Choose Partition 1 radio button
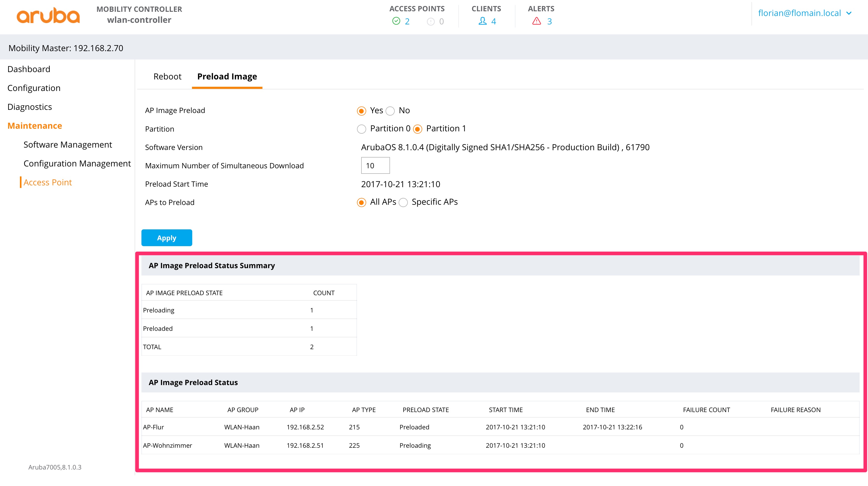 417,129
